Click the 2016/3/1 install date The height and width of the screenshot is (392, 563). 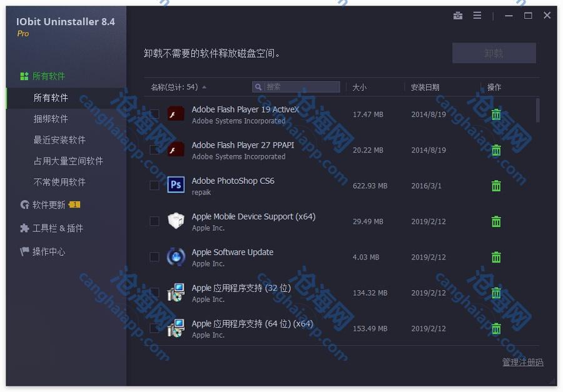click(x=426, y=186)
